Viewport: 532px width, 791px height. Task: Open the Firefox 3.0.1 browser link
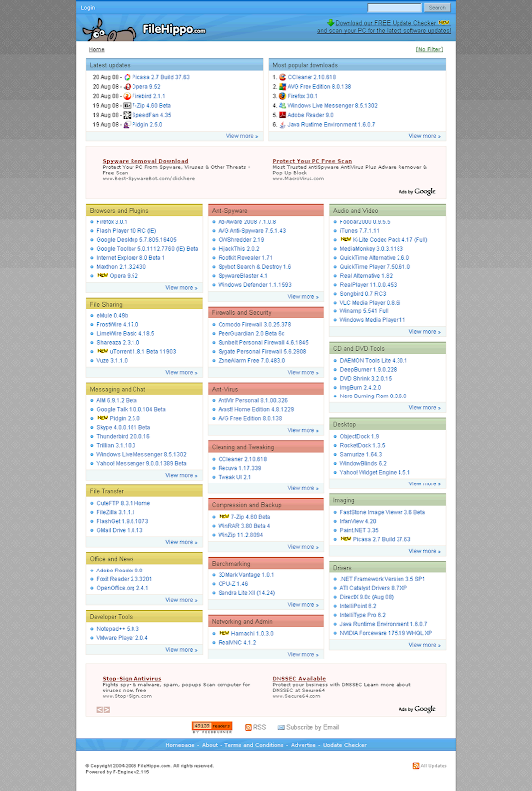coord(112,221)
